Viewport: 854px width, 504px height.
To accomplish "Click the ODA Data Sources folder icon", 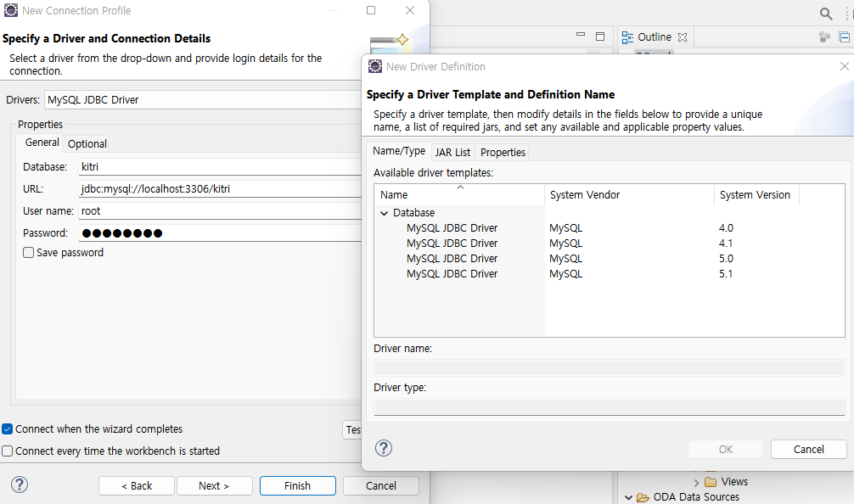I will pos(643,497).
